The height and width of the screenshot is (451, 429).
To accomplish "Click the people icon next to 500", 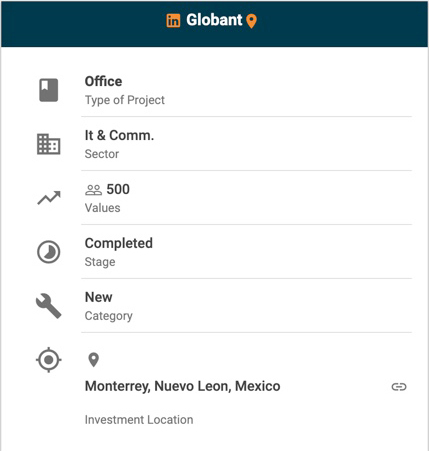I will click(93, 190).
